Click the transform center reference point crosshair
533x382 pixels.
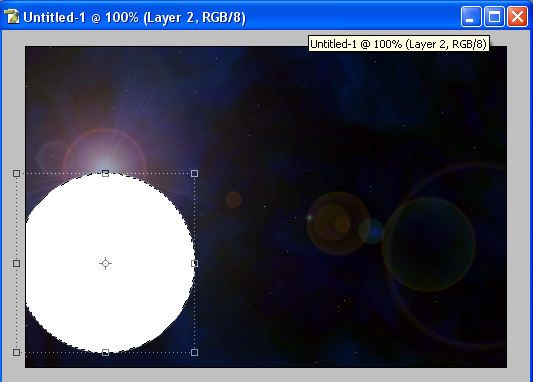(x=105, y=263)
